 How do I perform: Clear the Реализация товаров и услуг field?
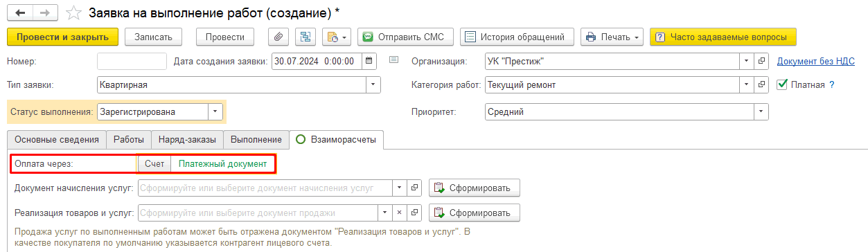coord(399,213)
